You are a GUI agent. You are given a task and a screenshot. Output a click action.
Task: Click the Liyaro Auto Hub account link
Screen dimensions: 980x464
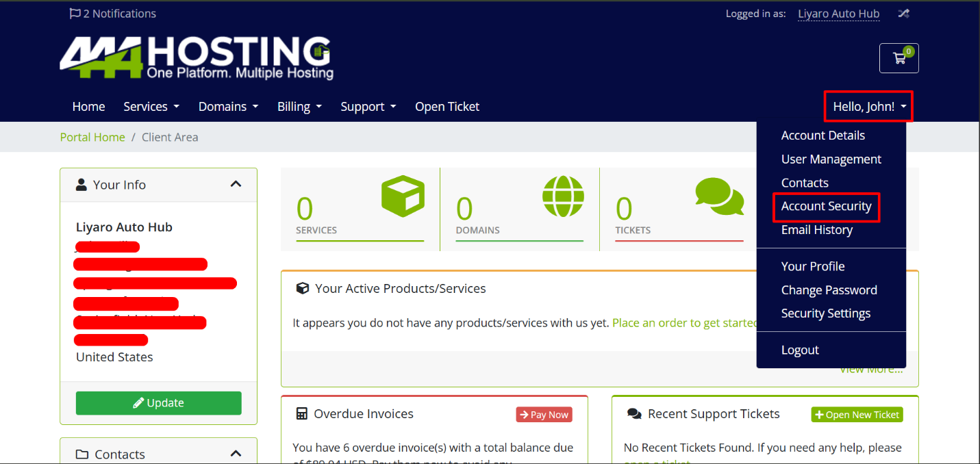tap(838, 14)
